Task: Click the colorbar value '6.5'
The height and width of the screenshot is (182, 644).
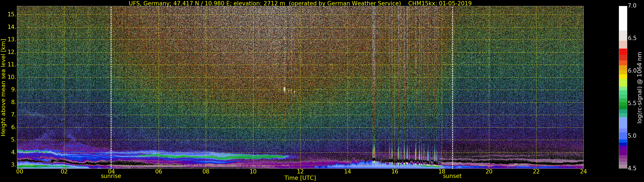Action: (632, 38)
